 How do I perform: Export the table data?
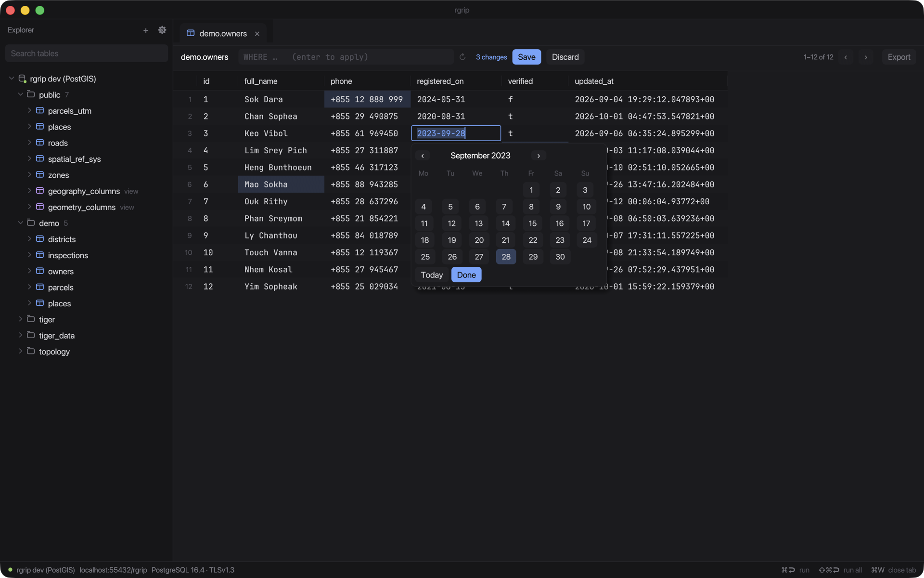tap(898, 57)
